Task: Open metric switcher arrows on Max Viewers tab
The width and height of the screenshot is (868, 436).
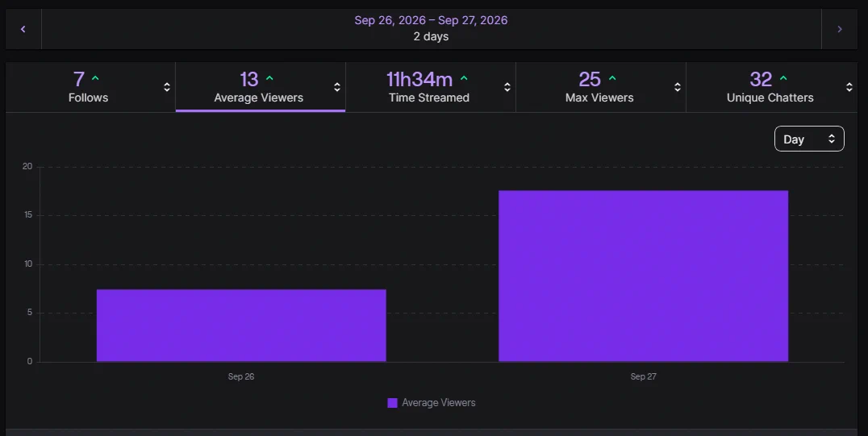Action: coord(677,87)
